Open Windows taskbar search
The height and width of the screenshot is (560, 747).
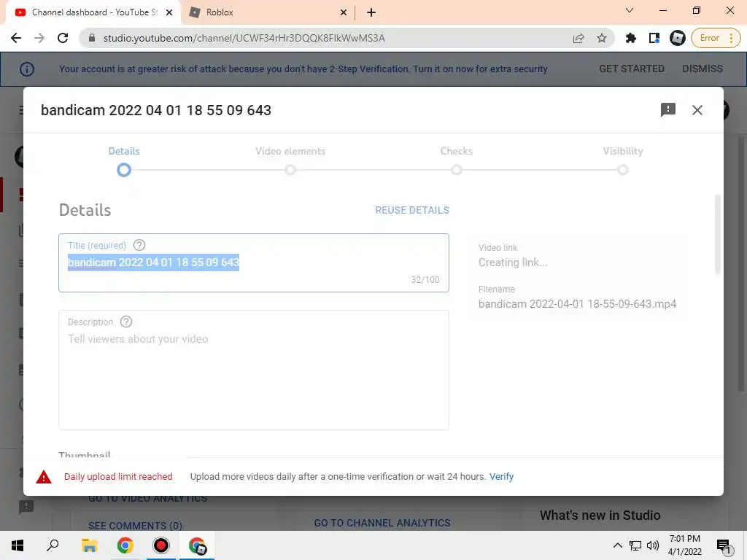point(53,545)
